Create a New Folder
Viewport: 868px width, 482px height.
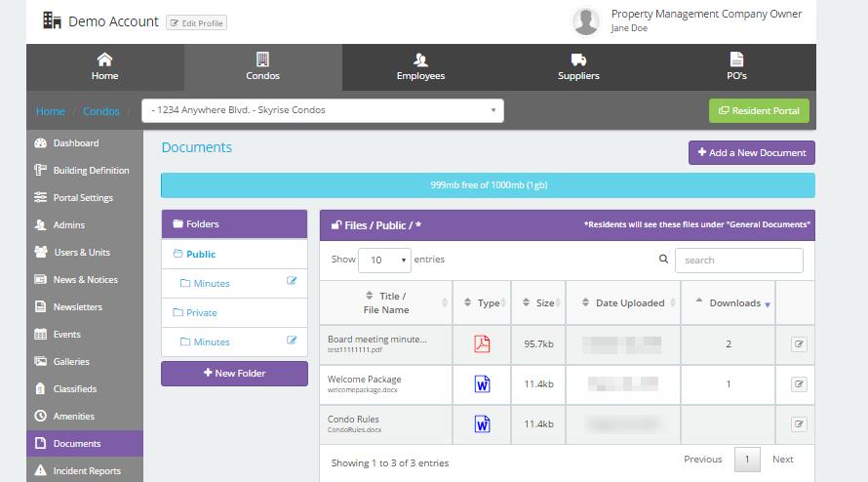tap(234, 373)
